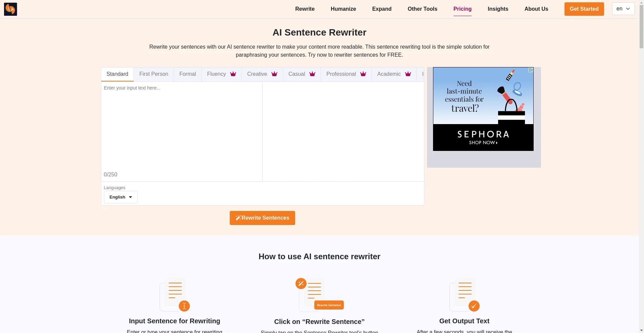This screenshot has width=644, height=333.
Task: Open the About Us page
Action: pyautogui.click(x=536, y=9)
